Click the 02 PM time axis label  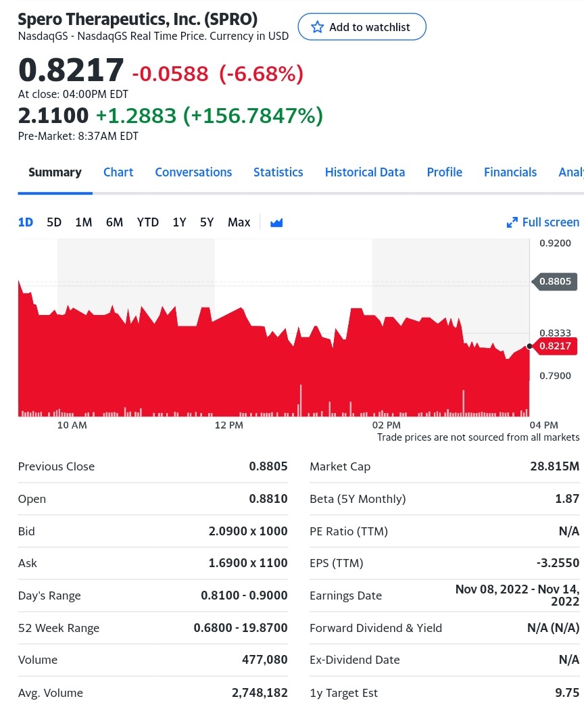[386, 425]
